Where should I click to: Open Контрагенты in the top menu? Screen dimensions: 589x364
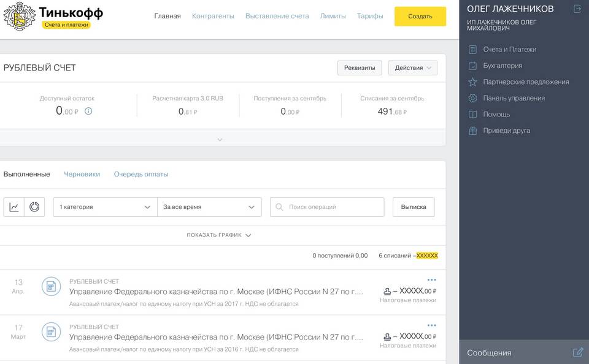pyautogui.click(x=213, y=16)
